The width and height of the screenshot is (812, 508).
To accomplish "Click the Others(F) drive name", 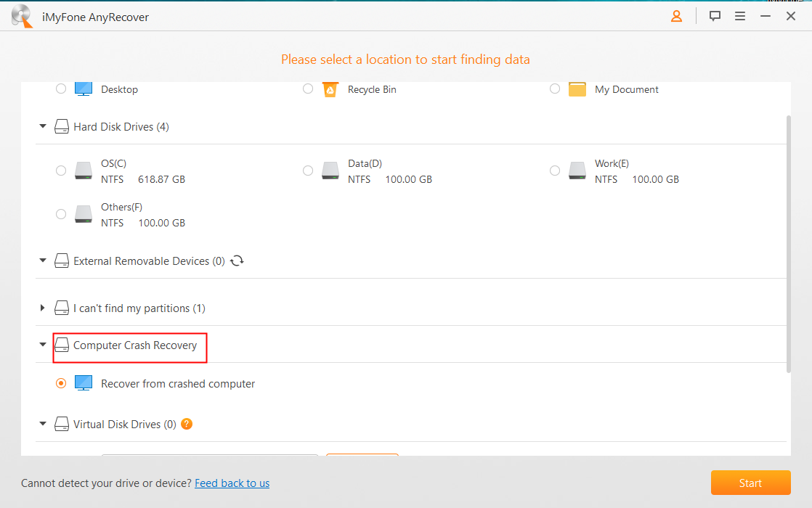I will pyautogui.click(x=122, y=207).
